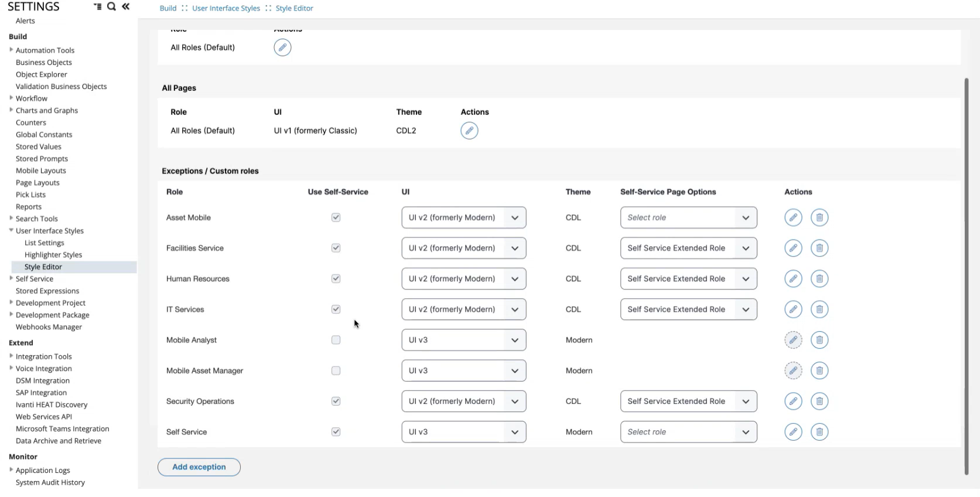Edit the All Pages default role theme
The height and width of the screenshot is (497, 980).
pyautogui.click(x=469, y=131)
